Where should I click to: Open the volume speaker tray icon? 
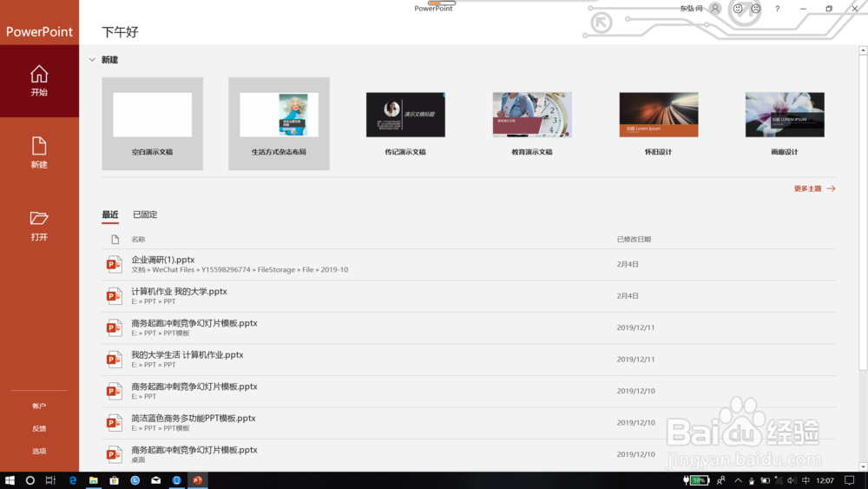click(792, 480)
